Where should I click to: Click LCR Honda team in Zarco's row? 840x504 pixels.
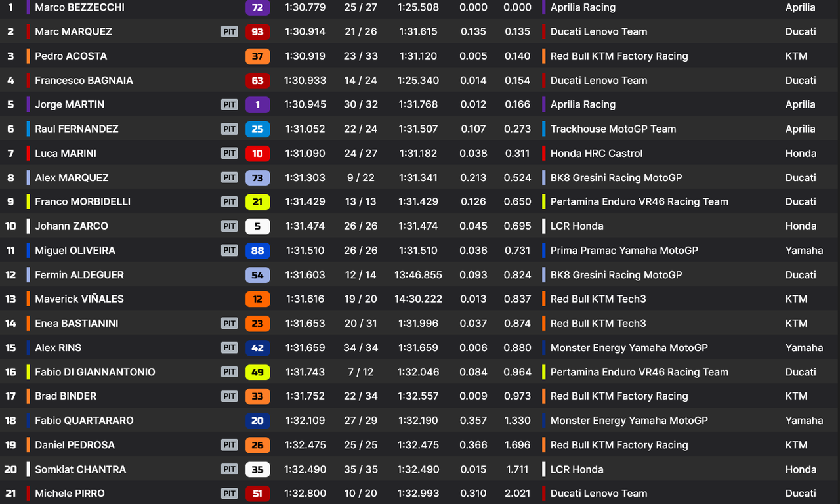[x=577, y=226]
